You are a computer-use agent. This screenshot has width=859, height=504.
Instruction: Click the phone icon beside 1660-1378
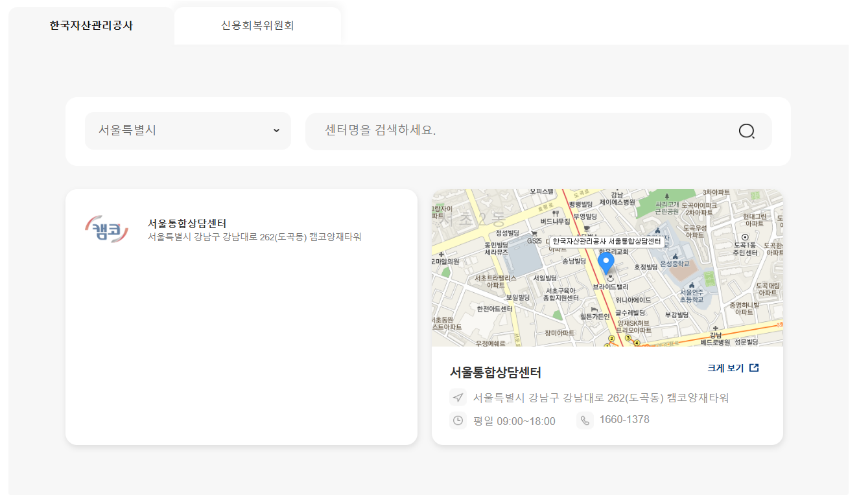click(585, 420)
